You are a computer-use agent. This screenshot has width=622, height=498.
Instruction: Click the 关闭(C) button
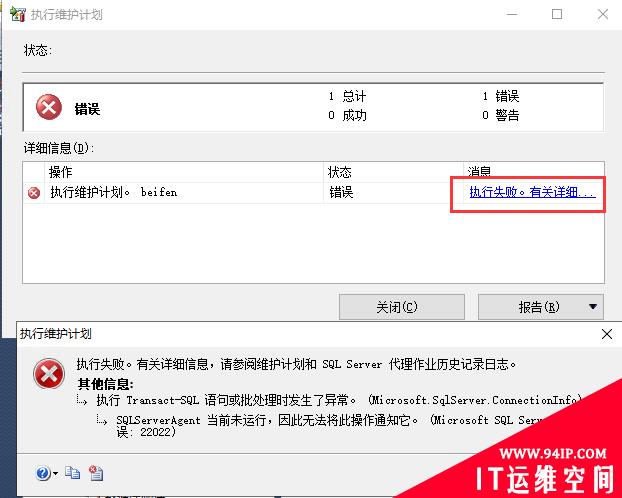coord(401,307)
